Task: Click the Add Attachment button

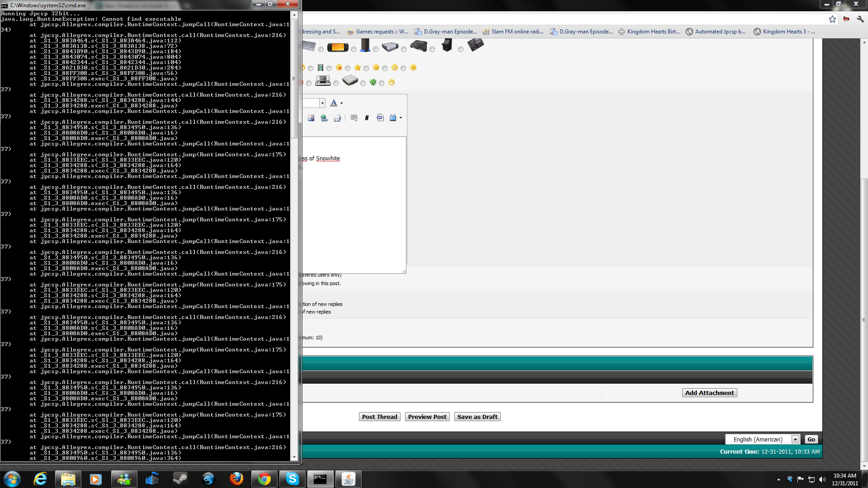Action: (x=709, y=393)
